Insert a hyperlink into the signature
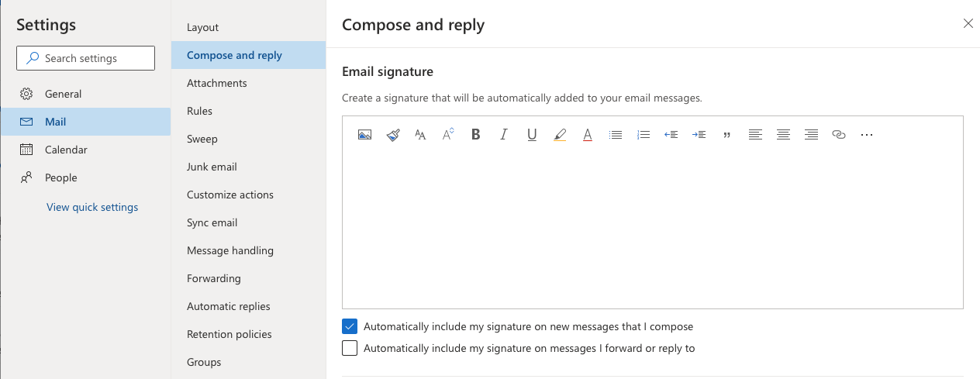This screenshot has width=980, height=379. 838,135
